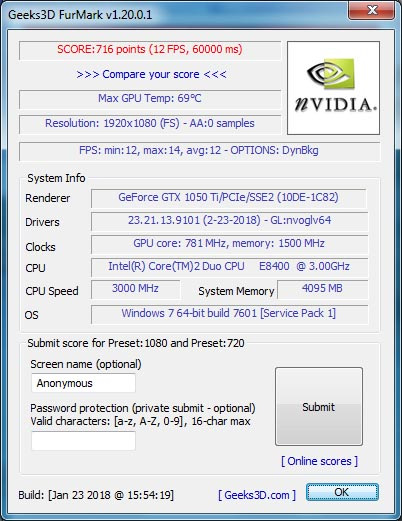Open the Online scores link

tap(319, 461)
